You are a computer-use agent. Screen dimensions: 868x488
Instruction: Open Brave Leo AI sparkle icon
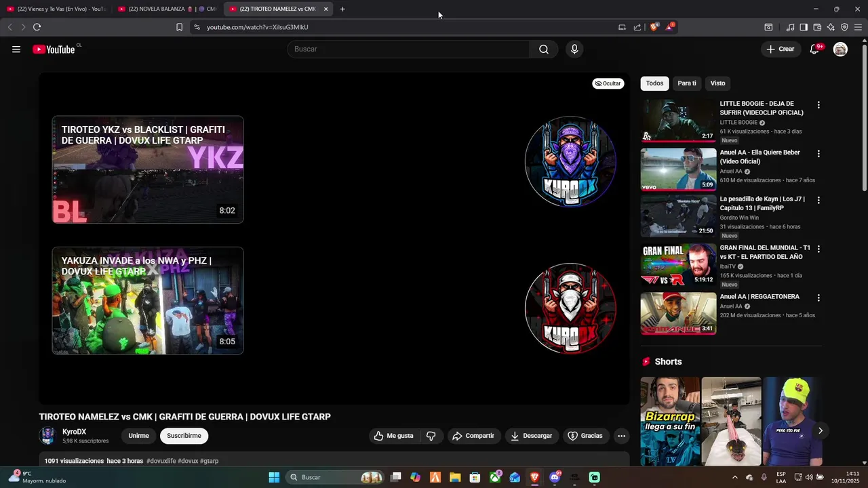pyautogui.click(x=831, y=27)
